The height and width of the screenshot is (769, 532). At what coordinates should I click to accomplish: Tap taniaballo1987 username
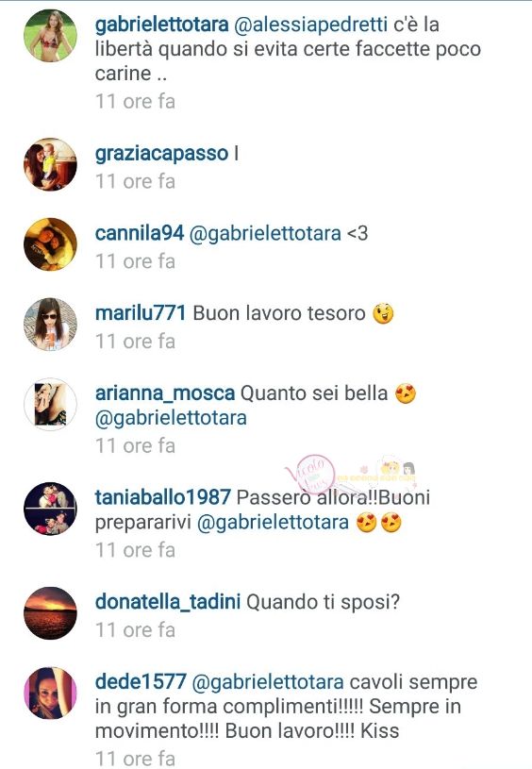pyautogui.click(x=163, y=497)
